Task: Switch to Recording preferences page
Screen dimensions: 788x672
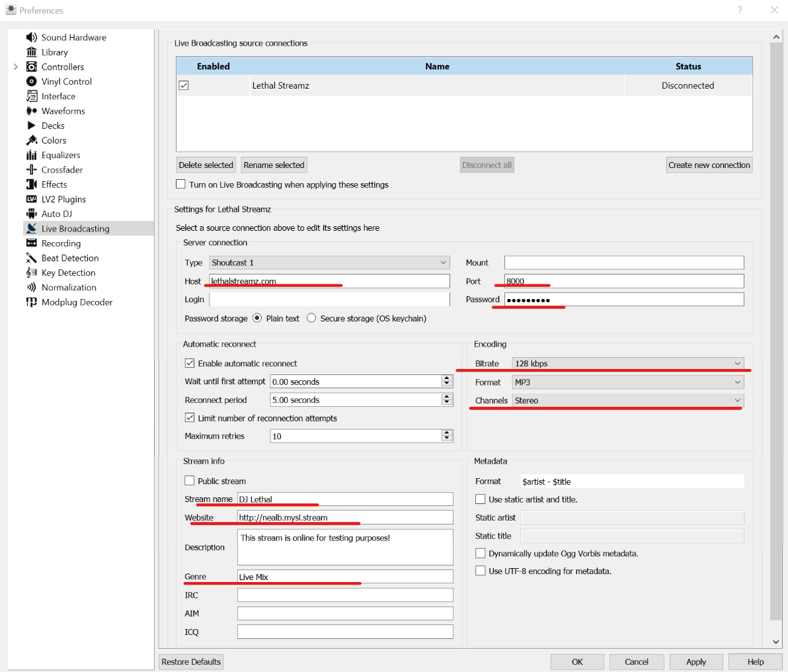Action: 61,243
